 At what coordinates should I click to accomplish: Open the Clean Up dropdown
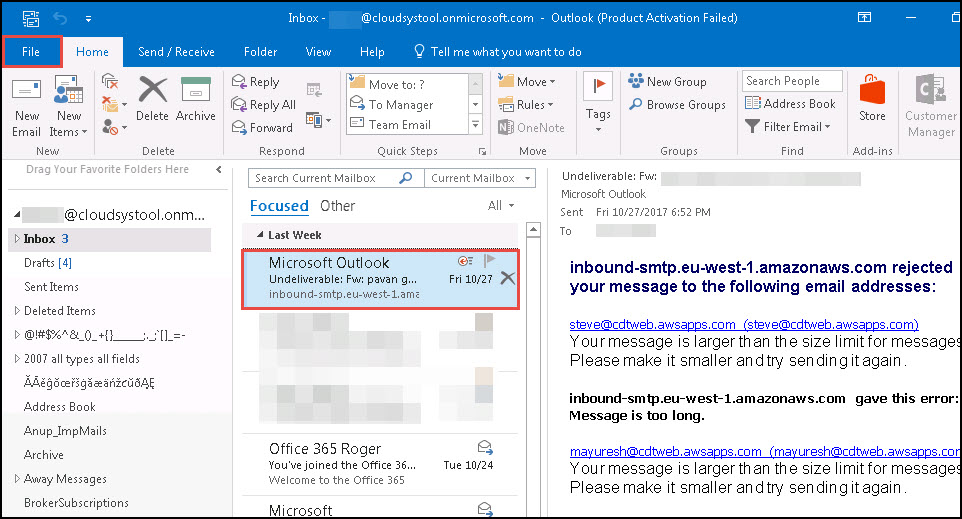pos(114,104)
